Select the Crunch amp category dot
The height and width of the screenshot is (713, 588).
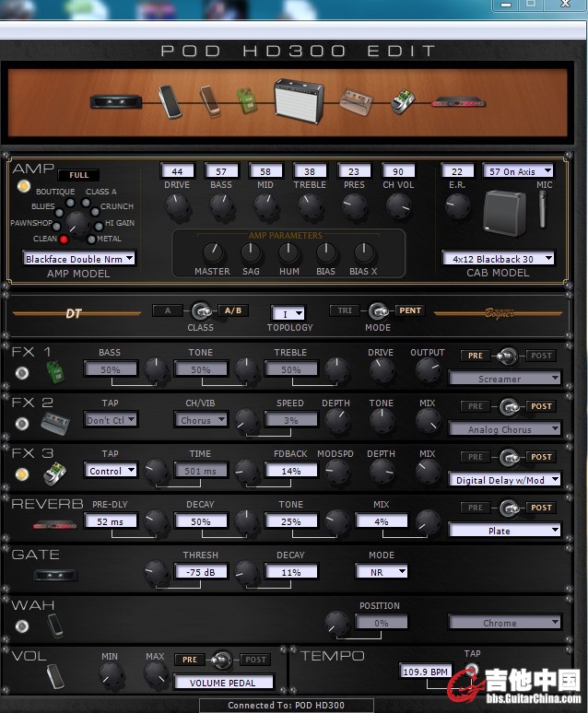[95, 212]
